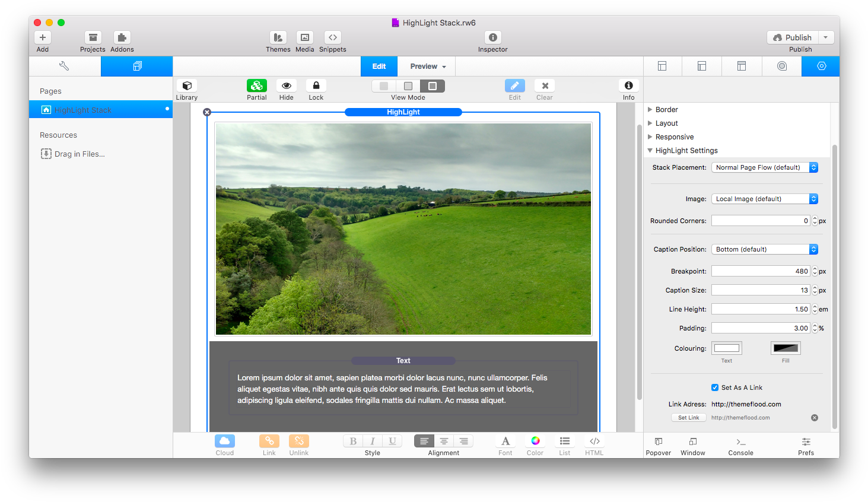Open the themeflood.com link address
The height and width of the screenshot is (502, 868).
748,403
